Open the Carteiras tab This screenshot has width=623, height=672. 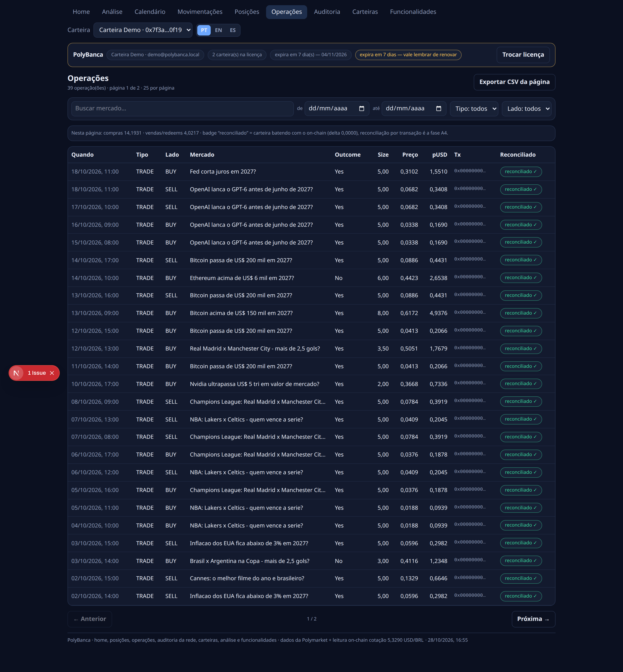(365, 12)
